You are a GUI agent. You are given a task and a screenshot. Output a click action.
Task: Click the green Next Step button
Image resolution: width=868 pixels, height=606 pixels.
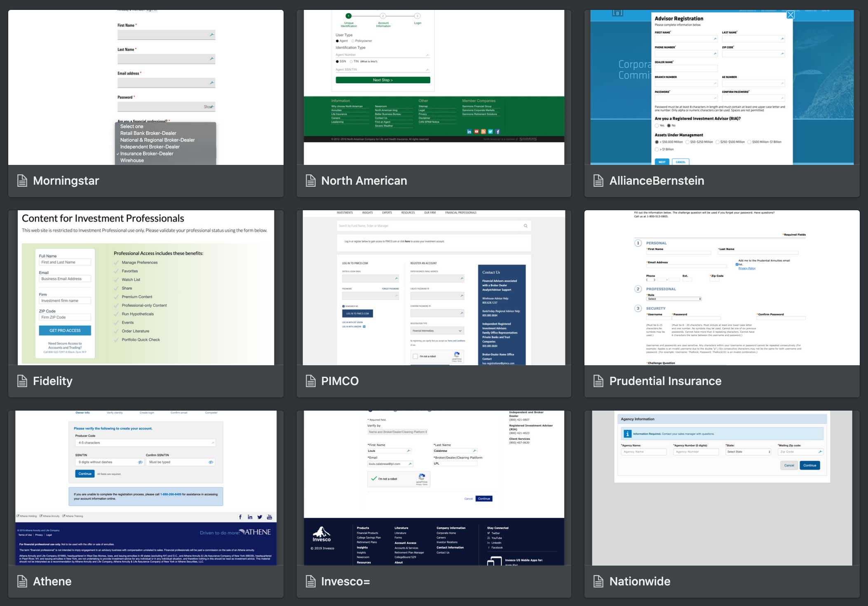(x=383, y=80)
